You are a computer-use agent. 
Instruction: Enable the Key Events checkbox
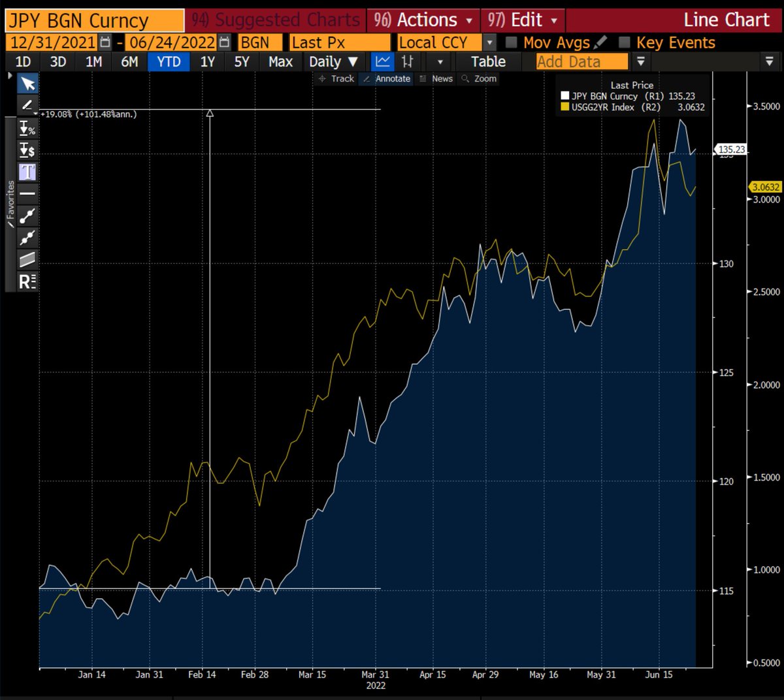625,43
